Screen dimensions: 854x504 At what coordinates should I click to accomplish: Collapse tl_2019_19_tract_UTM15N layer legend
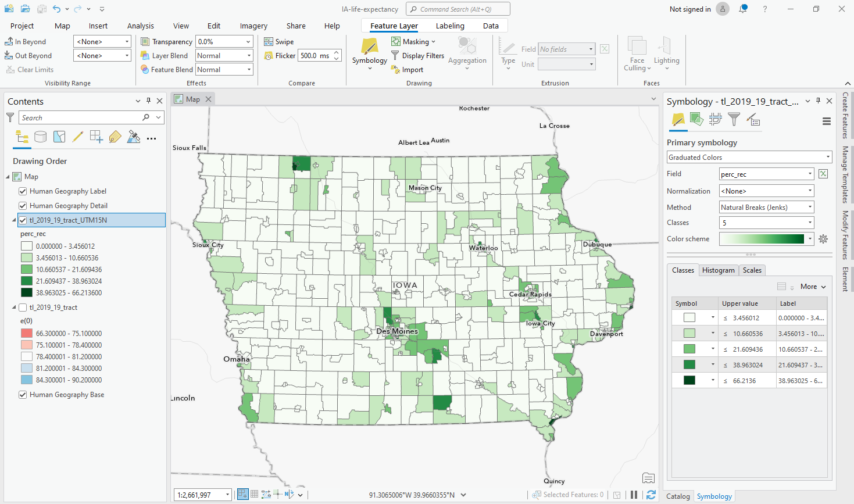click(14, 220)
